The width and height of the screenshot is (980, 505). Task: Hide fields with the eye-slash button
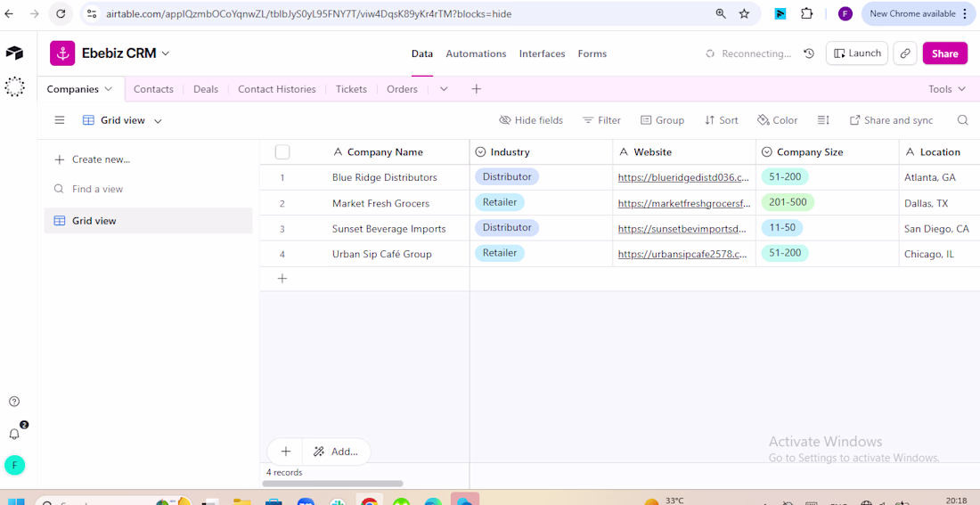tap(531, 120)
